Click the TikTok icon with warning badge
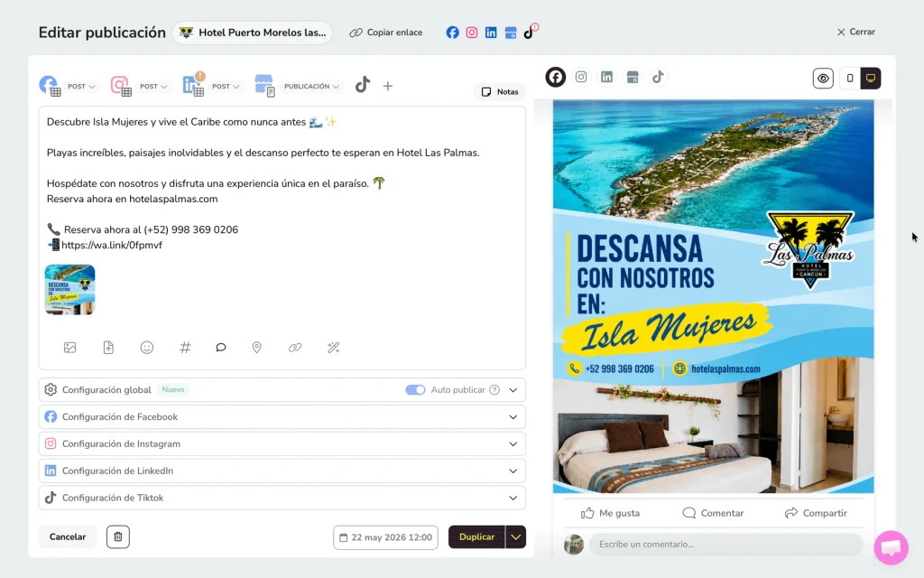Screen dimensions: 924x578 click(x=531, y=32)
